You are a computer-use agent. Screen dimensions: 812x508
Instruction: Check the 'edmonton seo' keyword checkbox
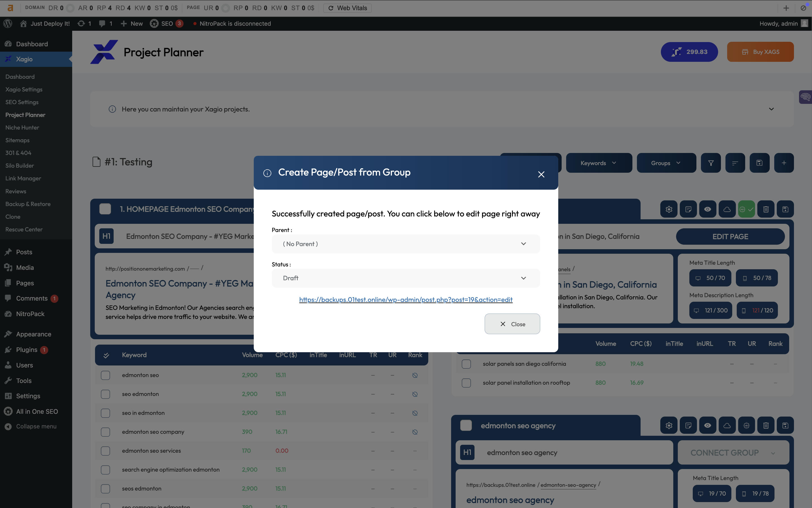[105, 375]
